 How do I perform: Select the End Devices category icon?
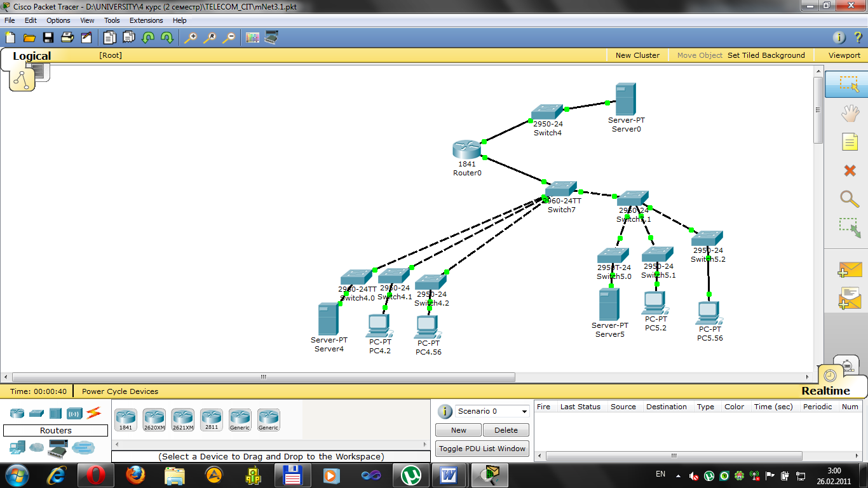pyautogui.click(x=17, y=448)
